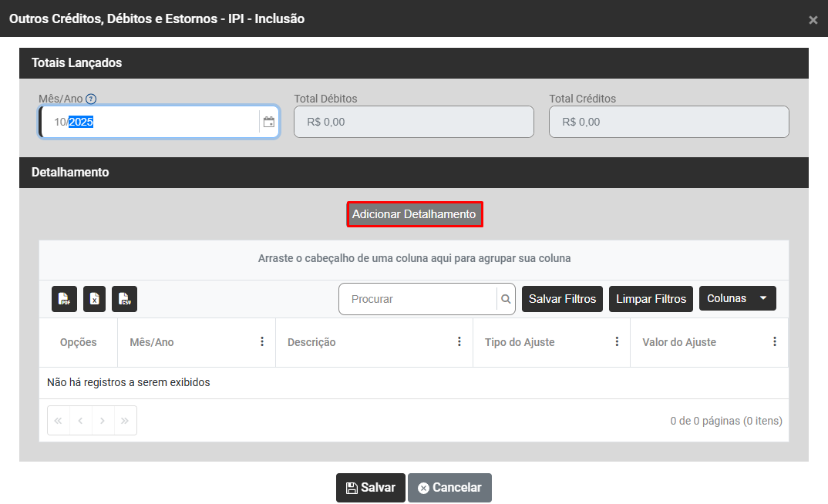Open Mês/Ano column options menu

point(262,342)
